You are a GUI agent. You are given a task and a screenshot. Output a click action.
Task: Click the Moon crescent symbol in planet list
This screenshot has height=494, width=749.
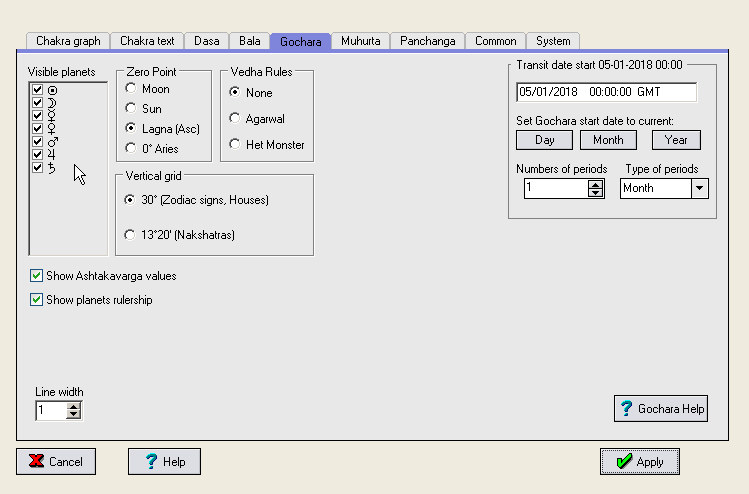(x=51, y=103)
